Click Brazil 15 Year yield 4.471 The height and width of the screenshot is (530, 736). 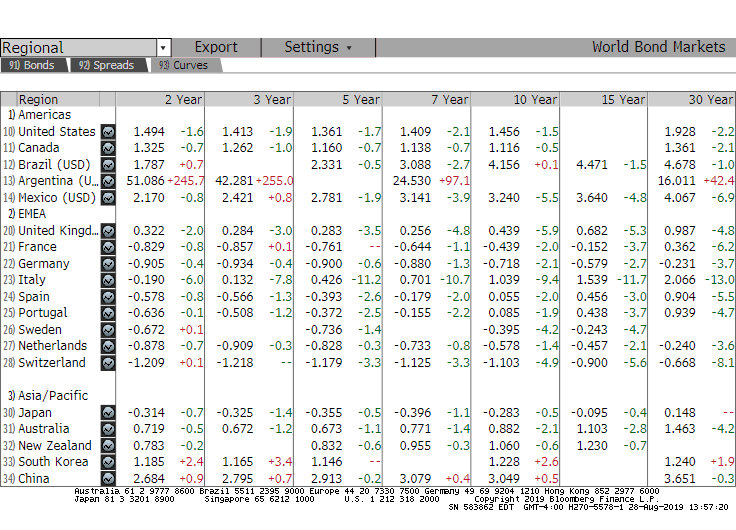592,165
